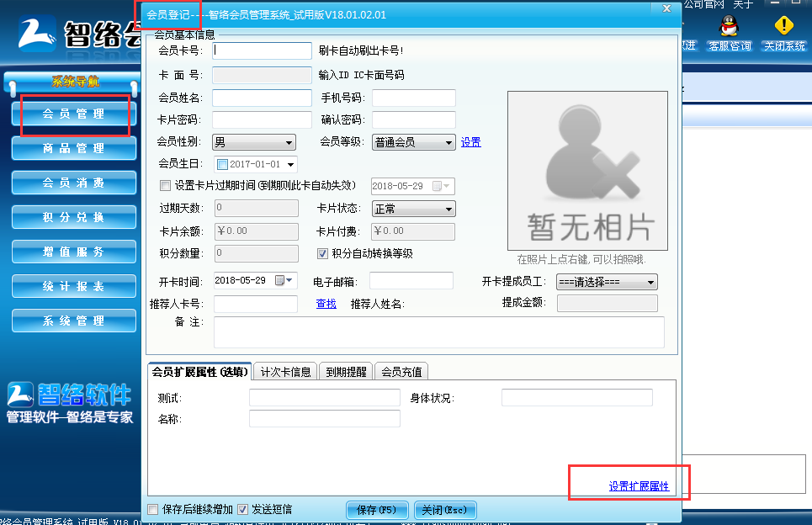
Task: Switch to the 会员充值 tab
Action: [401, 370]
